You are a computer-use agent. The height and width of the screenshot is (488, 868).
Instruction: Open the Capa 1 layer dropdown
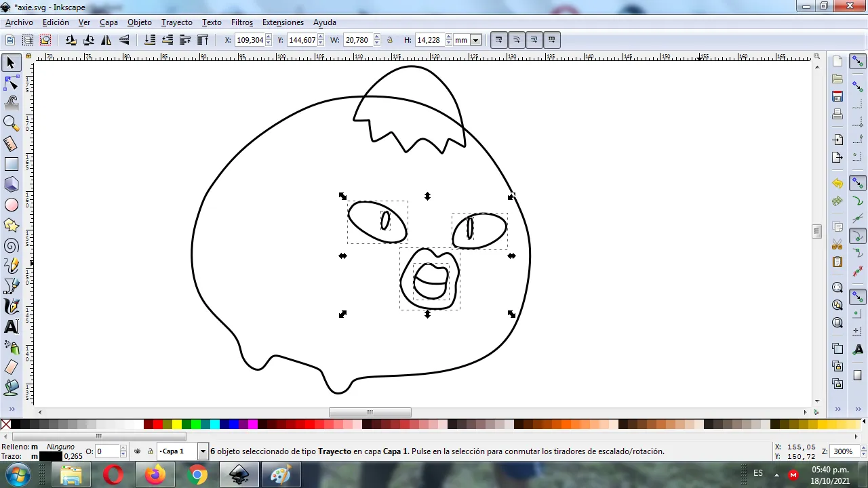(x=202, y=451)
